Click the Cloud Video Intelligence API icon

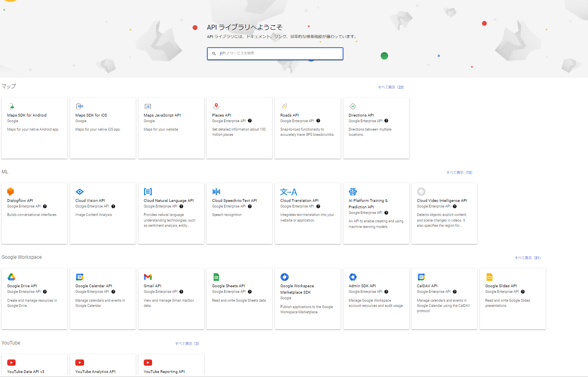tap(421, 192)
